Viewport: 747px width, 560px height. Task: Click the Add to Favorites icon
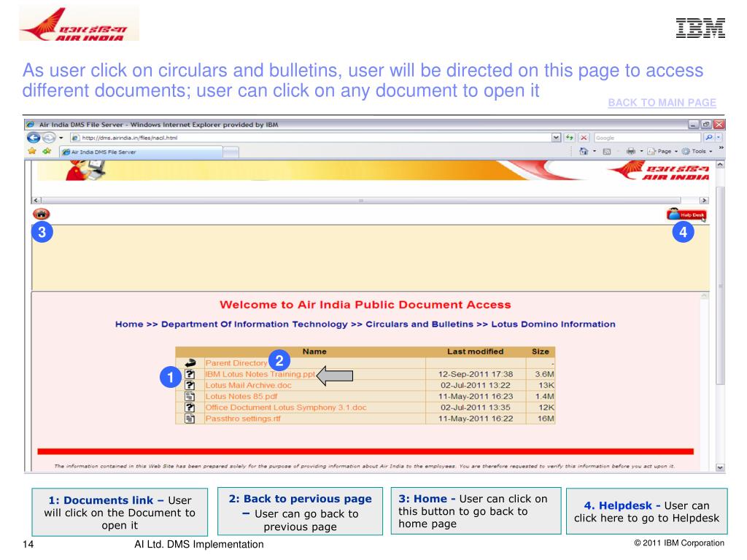tap(47, 152)
